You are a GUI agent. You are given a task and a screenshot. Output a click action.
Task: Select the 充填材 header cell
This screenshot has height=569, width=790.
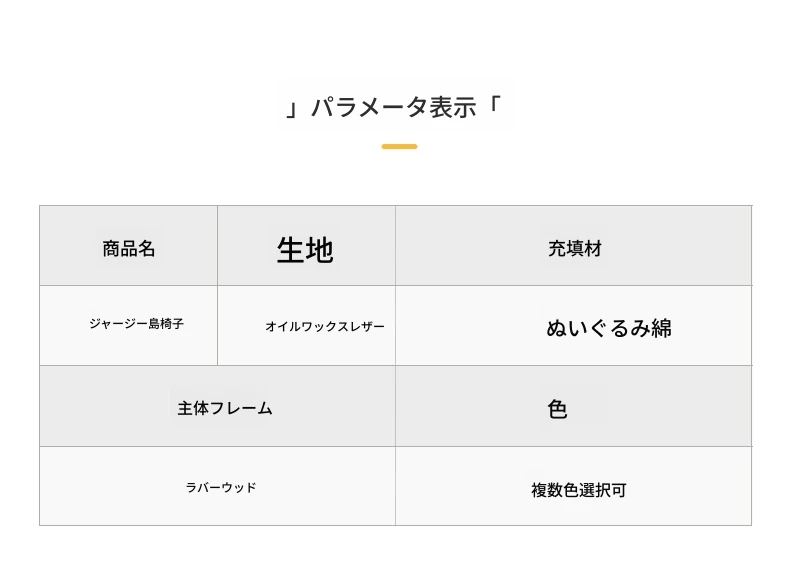(574, 249)
